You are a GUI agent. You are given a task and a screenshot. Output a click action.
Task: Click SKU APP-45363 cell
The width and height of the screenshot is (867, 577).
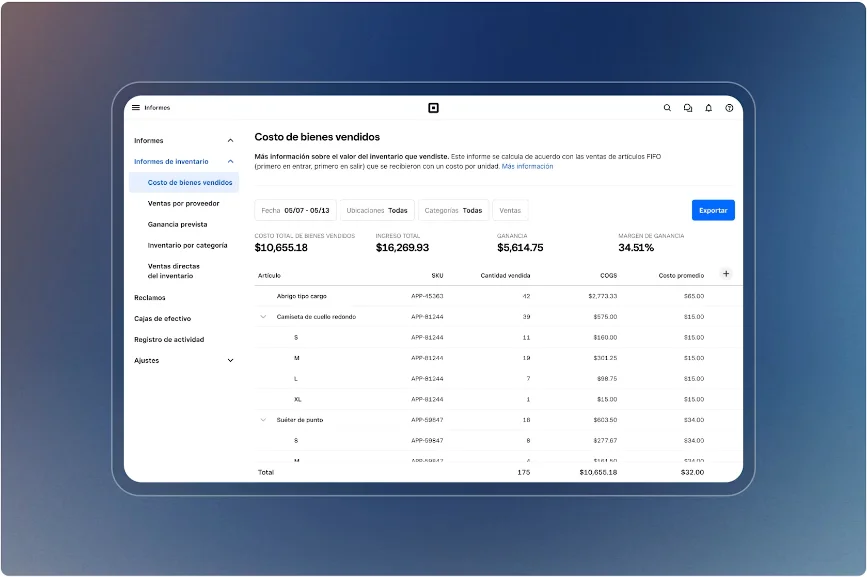[427, 296]
